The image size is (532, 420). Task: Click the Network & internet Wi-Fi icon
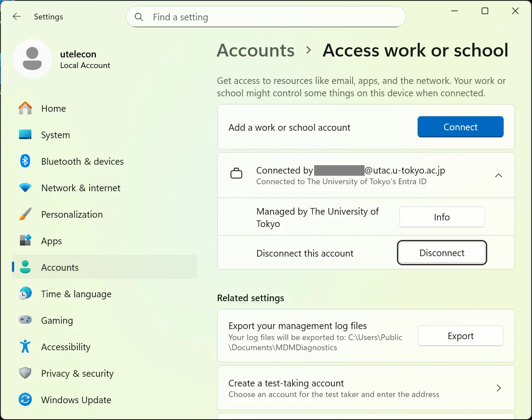pyautogui.click(x=25, y=188)
